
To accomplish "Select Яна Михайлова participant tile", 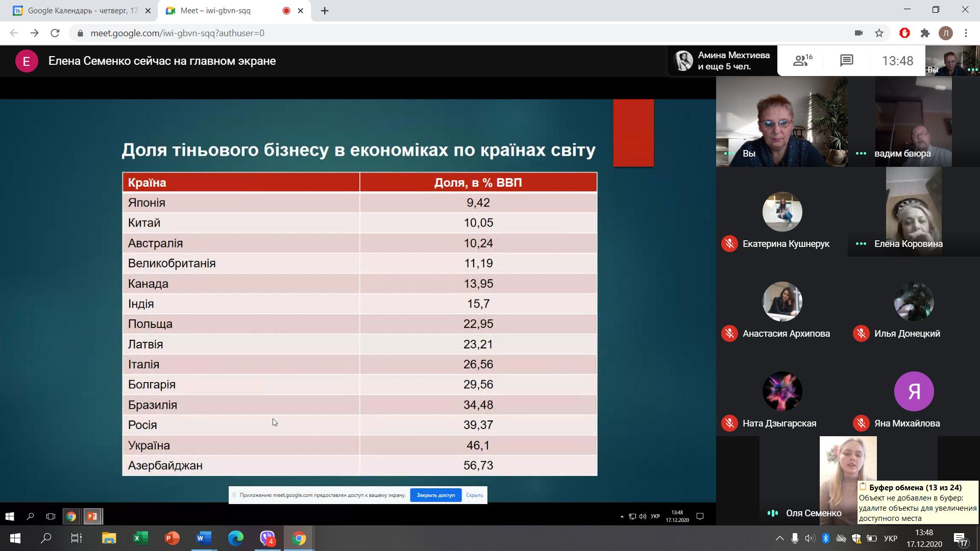I will [x=914, y=391].
